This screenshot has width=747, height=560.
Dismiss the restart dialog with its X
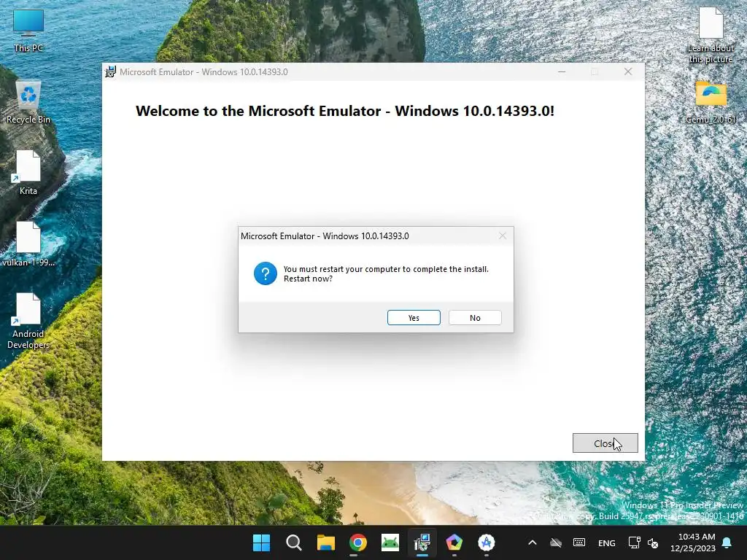pyautogui.click(x=502, y=236)
